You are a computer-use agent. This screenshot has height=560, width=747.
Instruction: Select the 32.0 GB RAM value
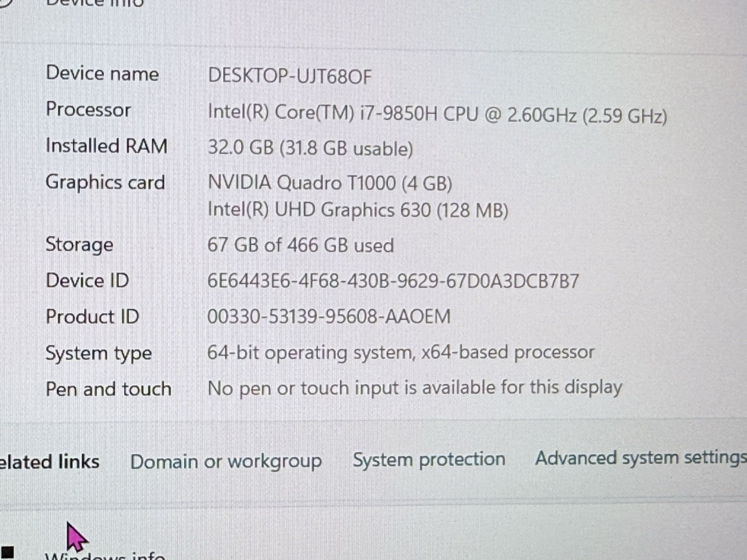coord(310,148)
